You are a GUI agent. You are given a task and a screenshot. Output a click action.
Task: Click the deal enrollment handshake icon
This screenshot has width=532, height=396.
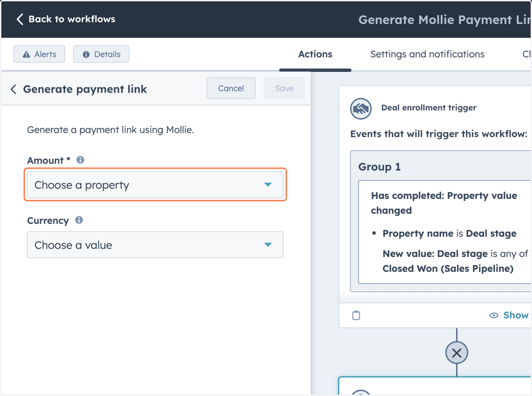[x=360, y=108]
